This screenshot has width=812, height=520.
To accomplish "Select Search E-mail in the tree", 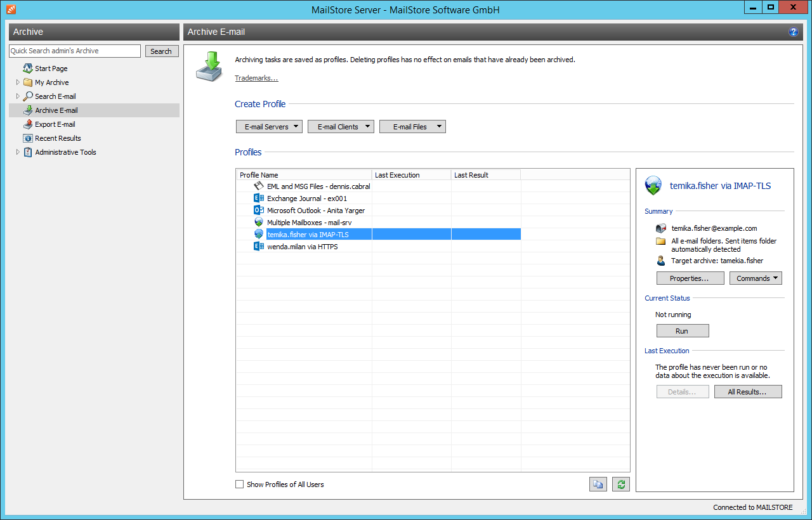I will (55, 96).
